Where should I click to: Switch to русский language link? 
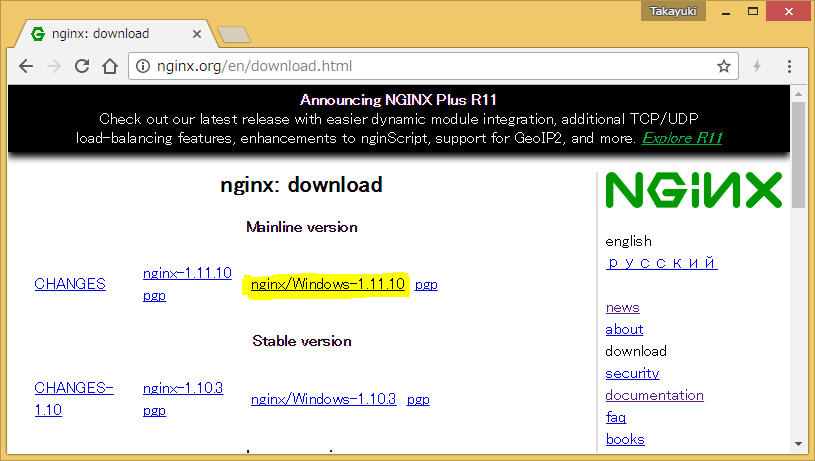pyautogui.click(x=662, y=263)
